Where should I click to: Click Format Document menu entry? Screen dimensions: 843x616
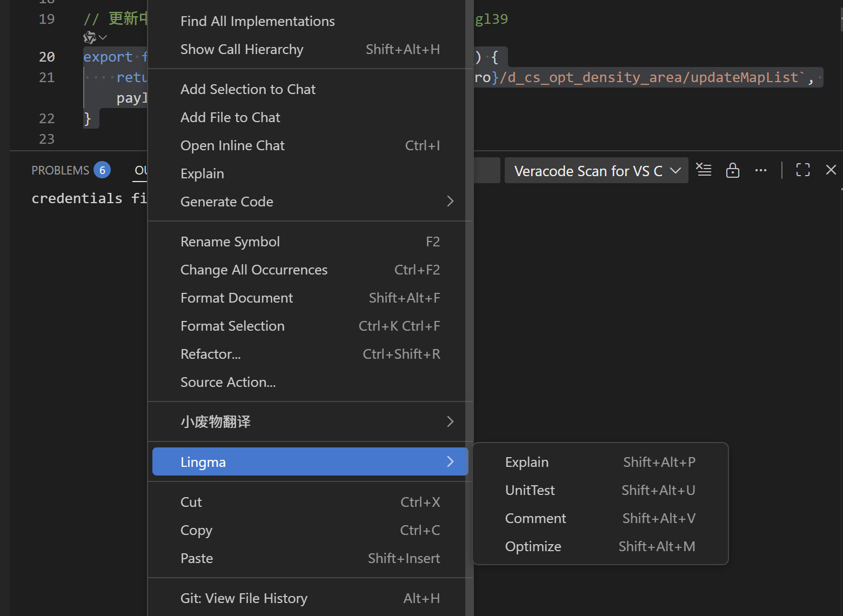(310, 298)
